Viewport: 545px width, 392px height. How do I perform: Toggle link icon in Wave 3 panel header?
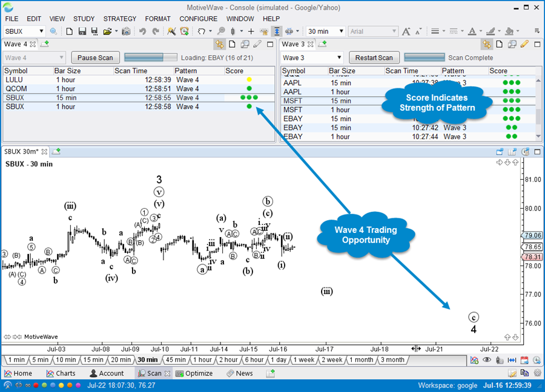[487, 44]
